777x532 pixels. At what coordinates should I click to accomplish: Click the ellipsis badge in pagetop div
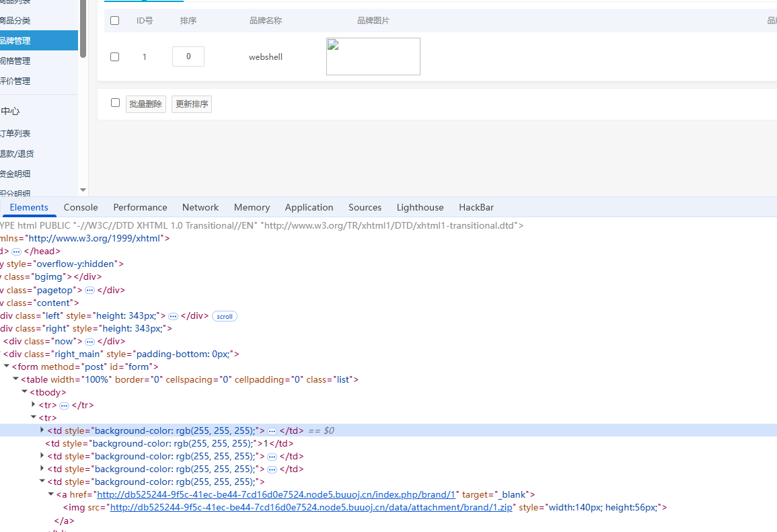pyautogui.click(x=89, y=291)
